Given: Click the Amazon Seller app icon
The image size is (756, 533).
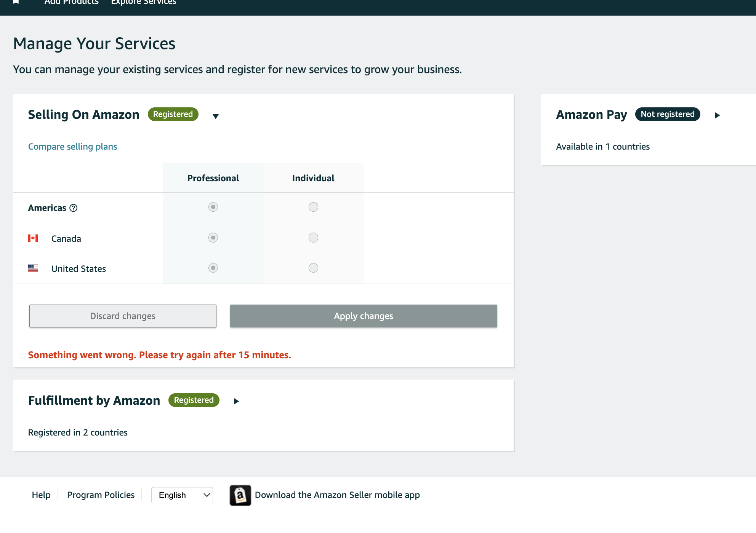Looking at the screenshot, I should pyautogui.click(x=240, y=495).
